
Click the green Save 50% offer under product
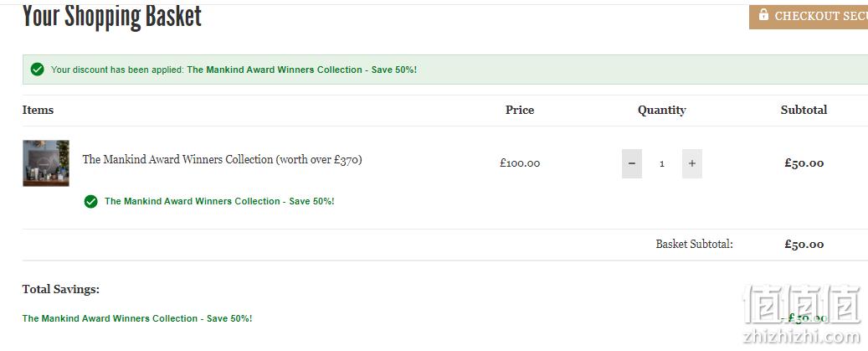[219, 202]
